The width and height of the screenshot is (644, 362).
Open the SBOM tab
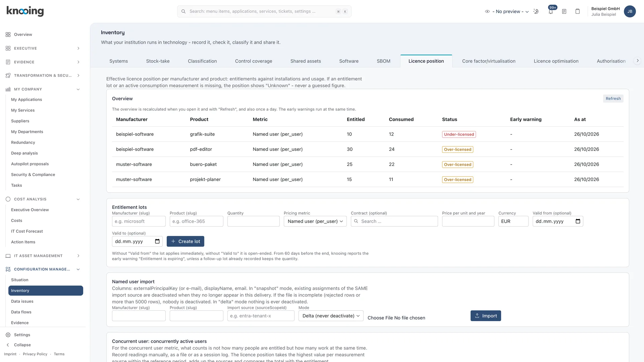coord(383,61)
